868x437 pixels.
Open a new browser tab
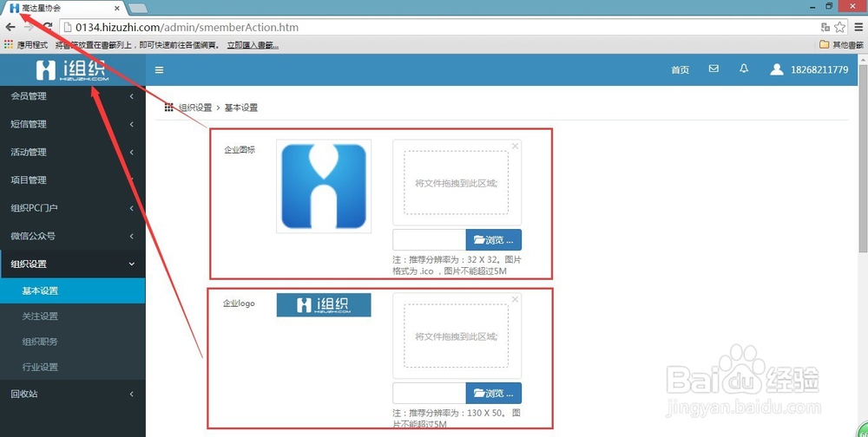[137, 9]
